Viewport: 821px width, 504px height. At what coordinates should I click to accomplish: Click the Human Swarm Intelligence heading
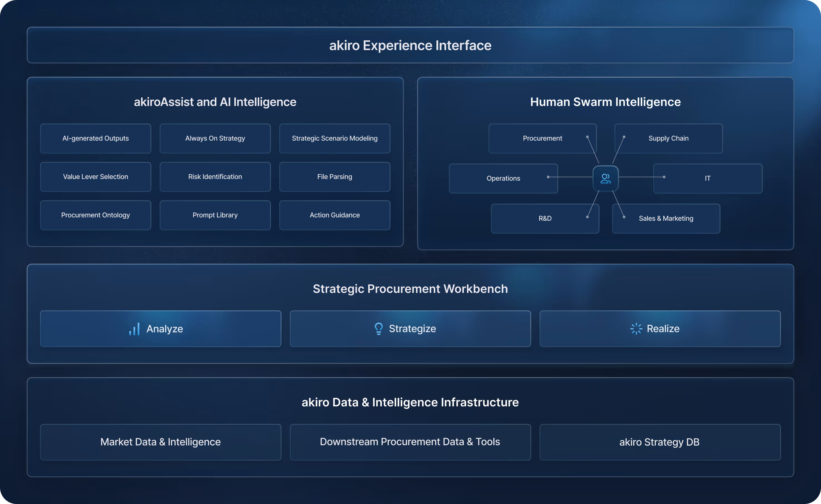605,102
